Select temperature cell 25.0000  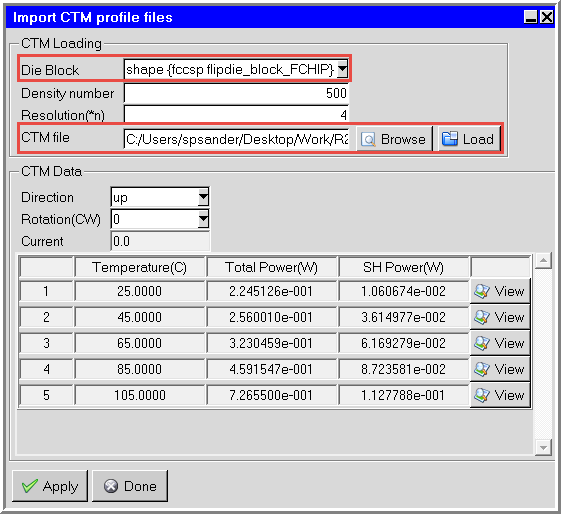point(140,291)
